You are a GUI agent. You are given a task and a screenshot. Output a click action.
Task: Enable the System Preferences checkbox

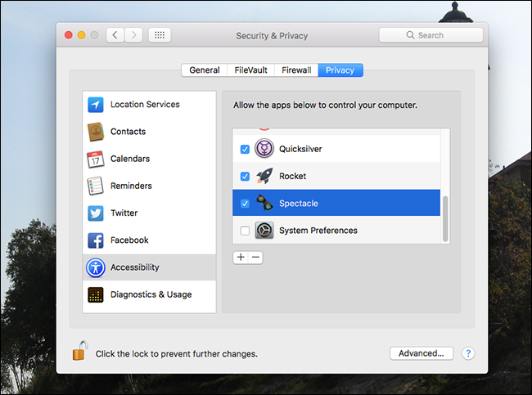click(245, 231)
